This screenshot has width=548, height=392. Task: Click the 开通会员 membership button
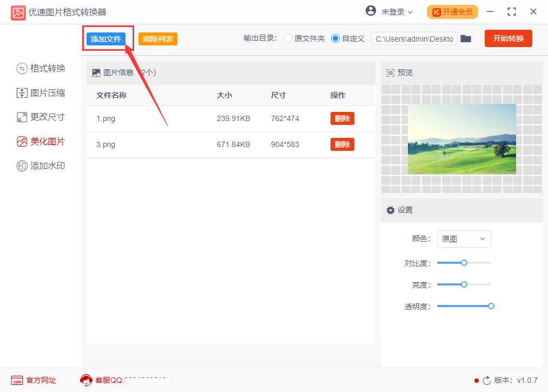[x=452, y=12]
